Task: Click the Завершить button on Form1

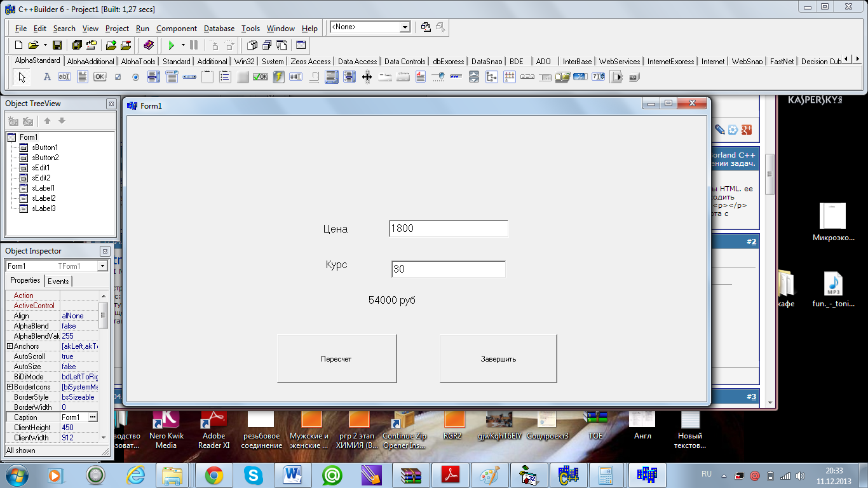Action: 498,359
